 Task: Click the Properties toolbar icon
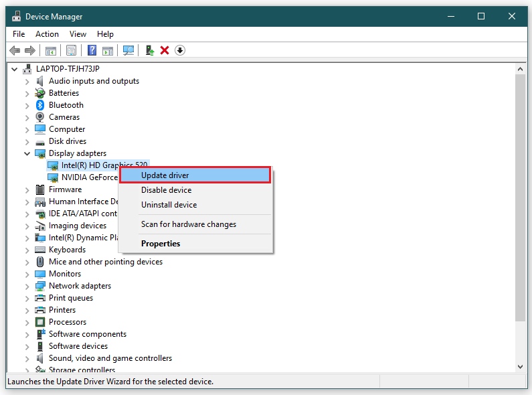pos(71,51)
